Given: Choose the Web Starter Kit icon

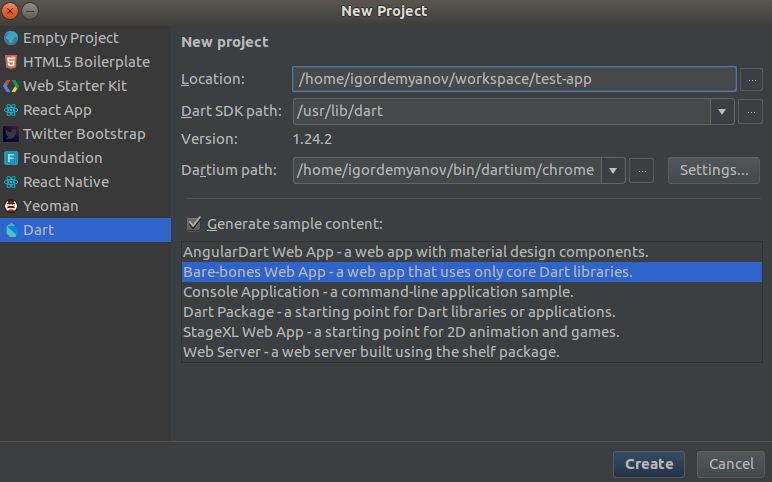Looking at the screenshot, I should pos(11,86).
